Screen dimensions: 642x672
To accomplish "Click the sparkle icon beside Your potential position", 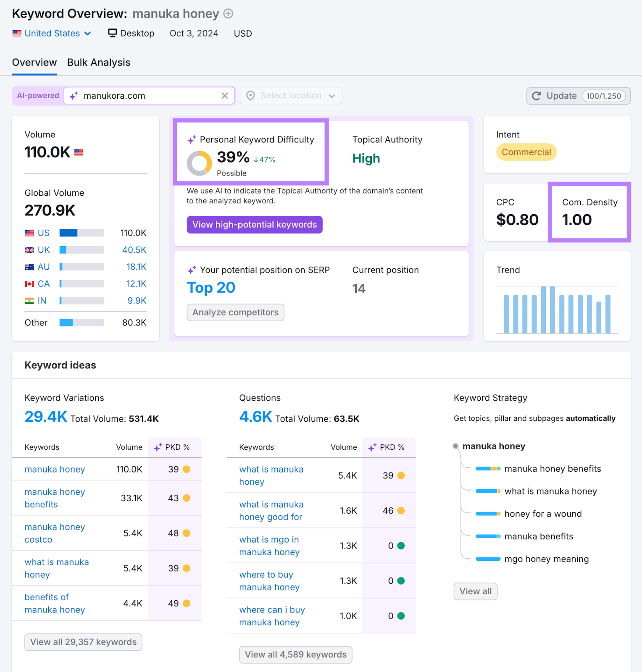I will 192,270.
